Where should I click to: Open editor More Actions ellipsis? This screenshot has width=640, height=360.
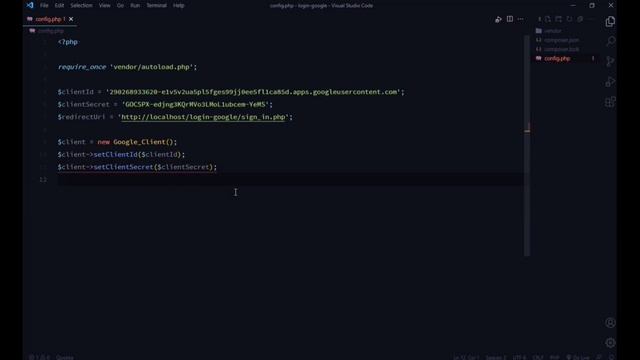point(520,19)
